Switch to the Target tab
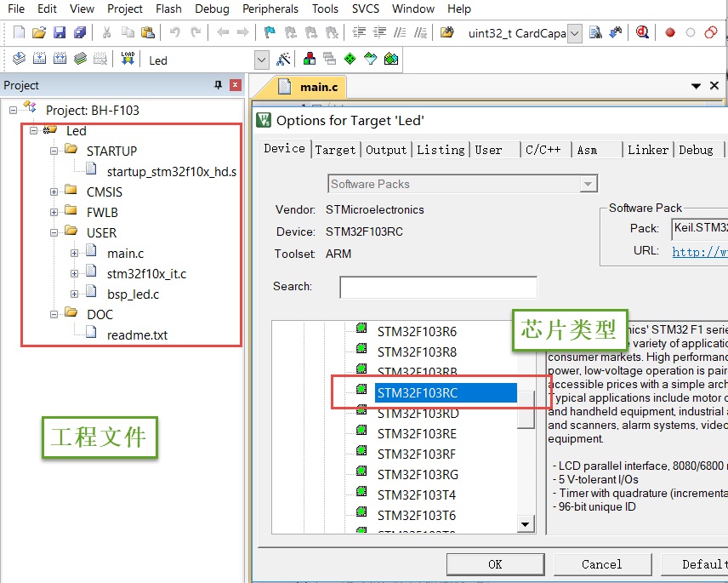Screen dimensions: 728x583 [335, 150]
